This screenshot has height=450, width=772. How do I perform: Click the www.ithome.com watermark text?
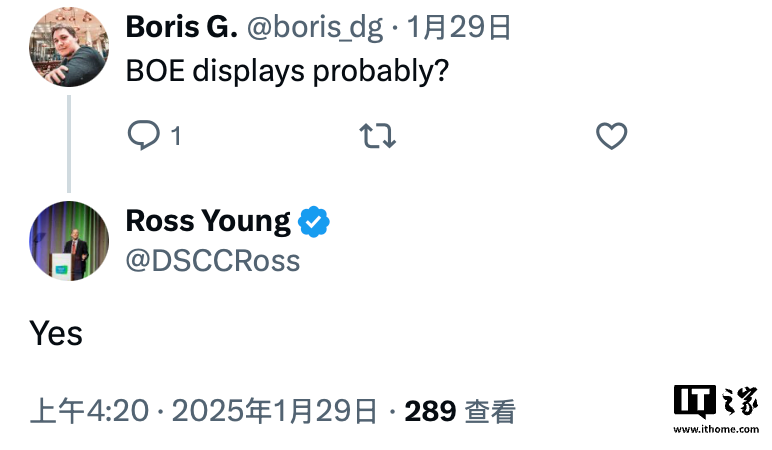(x=716, y=430)
